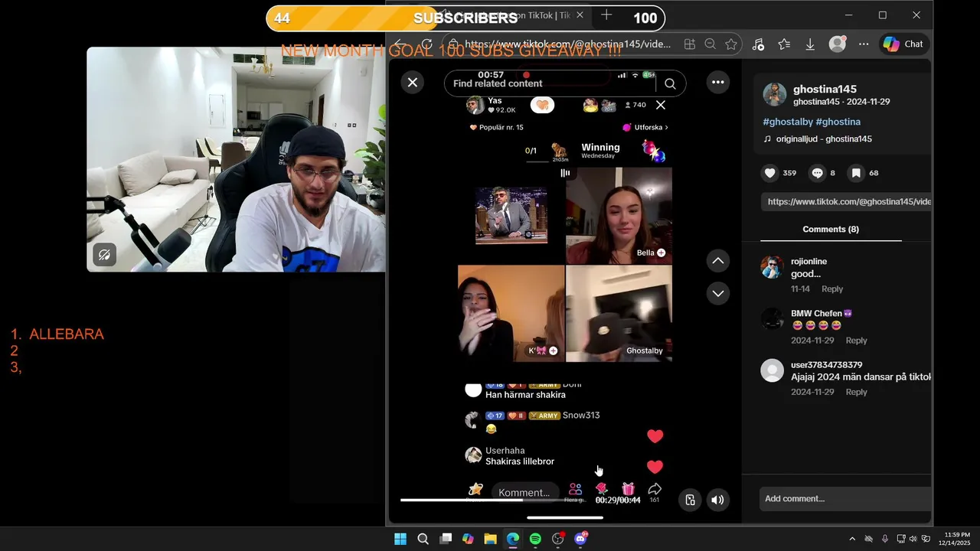Toggle the floating player mini-view button
Viewport: 980px width, 551px height.
pos(690,500)
